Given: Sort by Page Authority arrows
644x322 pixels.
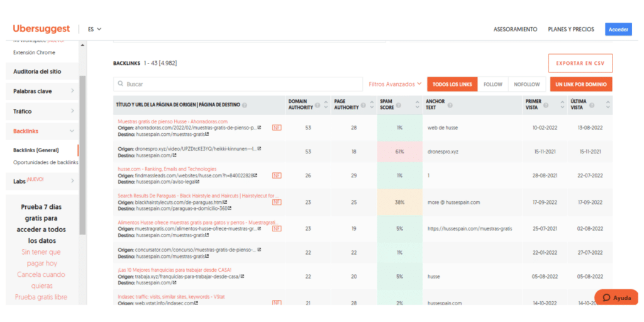Looking at the screenshot, I should click(x=372, y=105).
